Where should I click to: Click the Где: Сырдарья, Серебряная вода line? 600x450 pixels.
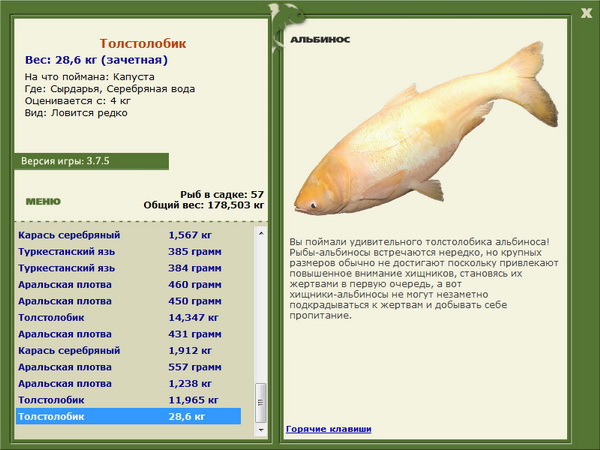point(110,89)
